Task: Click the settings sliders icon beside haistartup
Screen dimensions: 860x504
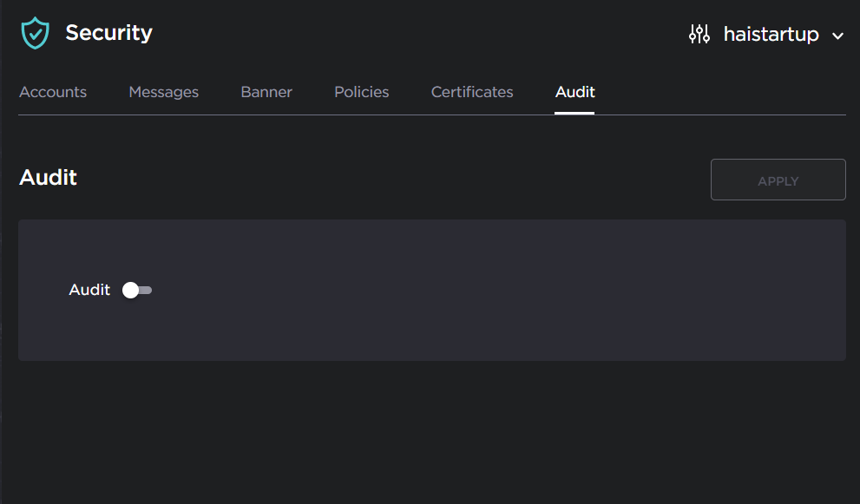Action: point(699,35)
